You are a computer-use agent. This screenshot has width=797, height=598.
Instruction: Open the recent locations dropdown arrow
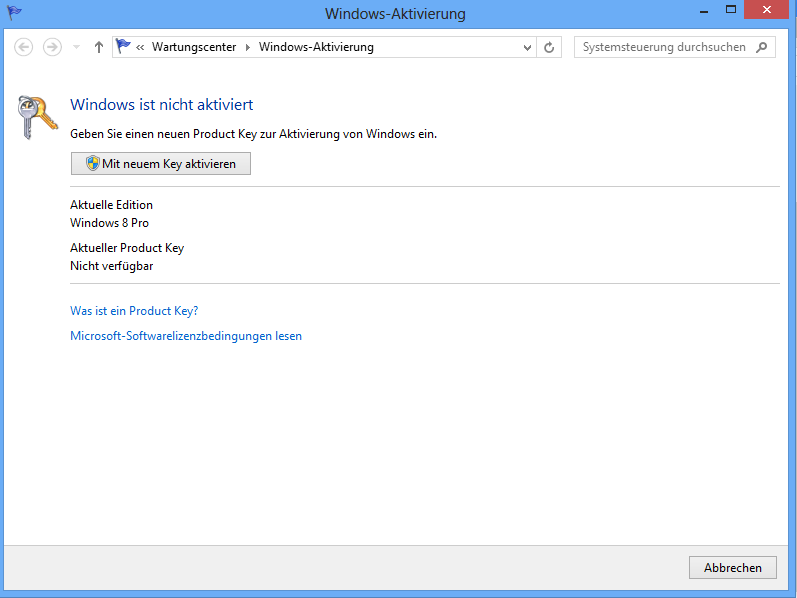(76, 47)
